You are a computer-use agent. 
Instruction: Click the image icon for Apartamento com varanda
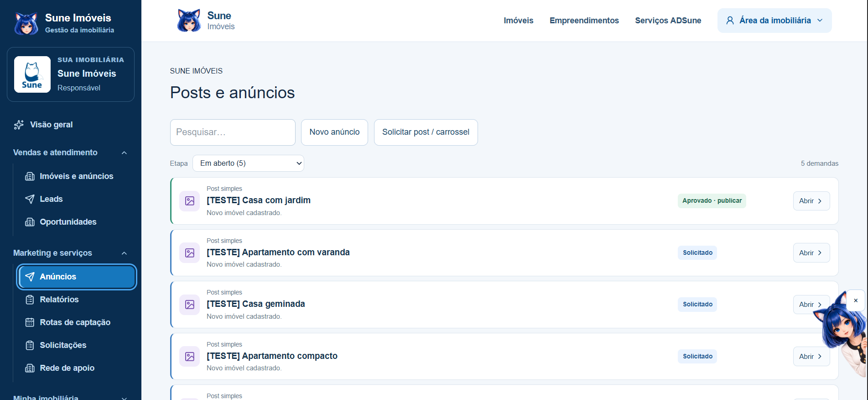point(190,253)
